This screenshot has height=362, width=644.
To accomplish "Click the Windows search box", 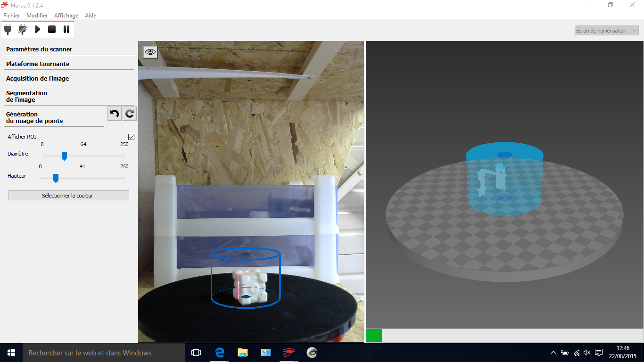I will click(x=104, y=353).
